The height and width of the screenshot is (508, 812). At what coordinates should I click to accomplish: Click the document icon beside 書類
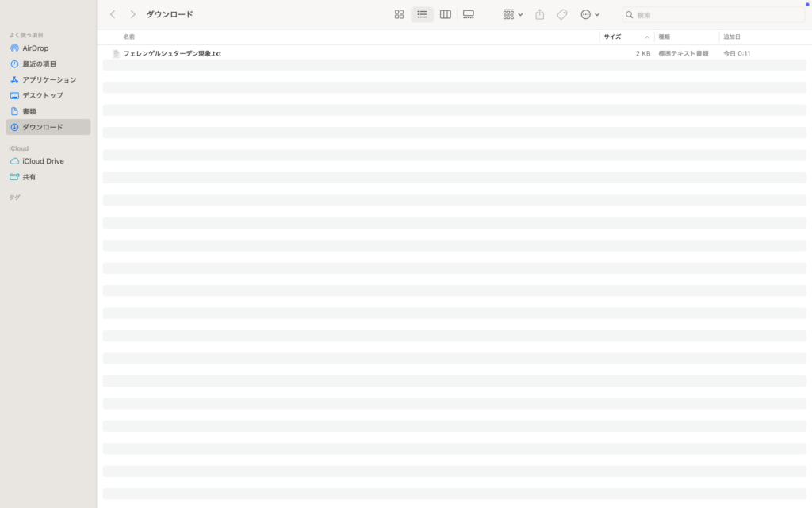pos(14,111)
